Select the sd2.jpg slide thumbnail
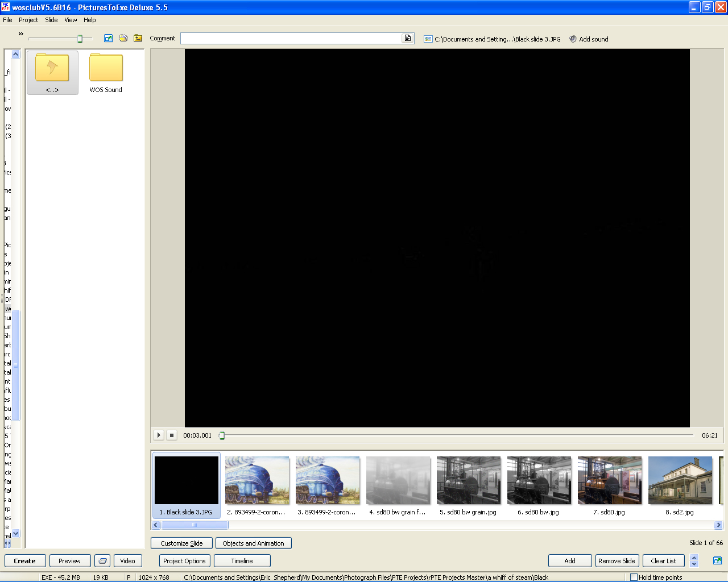Screen dimensions: 728x582 680,481
